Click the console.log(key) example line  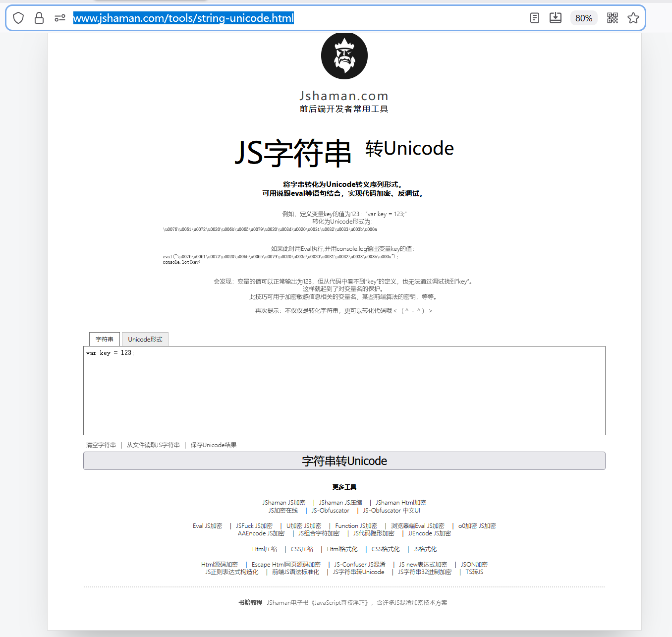pyautogui.click(x=181, y=262)
